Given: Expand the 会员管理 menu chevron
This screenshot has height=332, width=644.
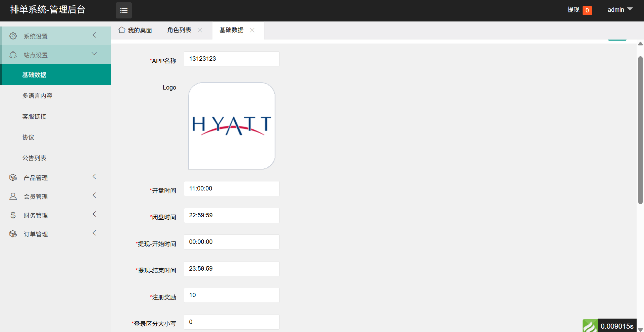Looking at the screenshot, I should (94, 195).
